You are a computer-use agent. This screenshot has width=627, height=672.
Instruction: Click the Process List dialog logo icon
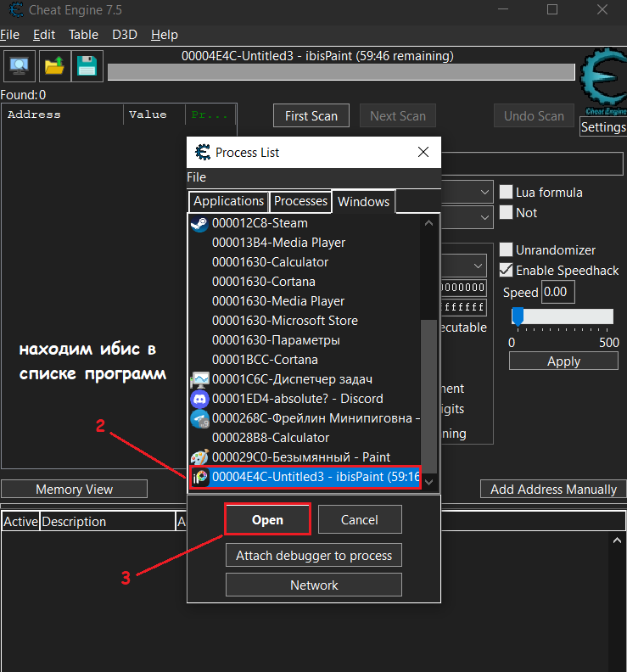pos(203,152)
